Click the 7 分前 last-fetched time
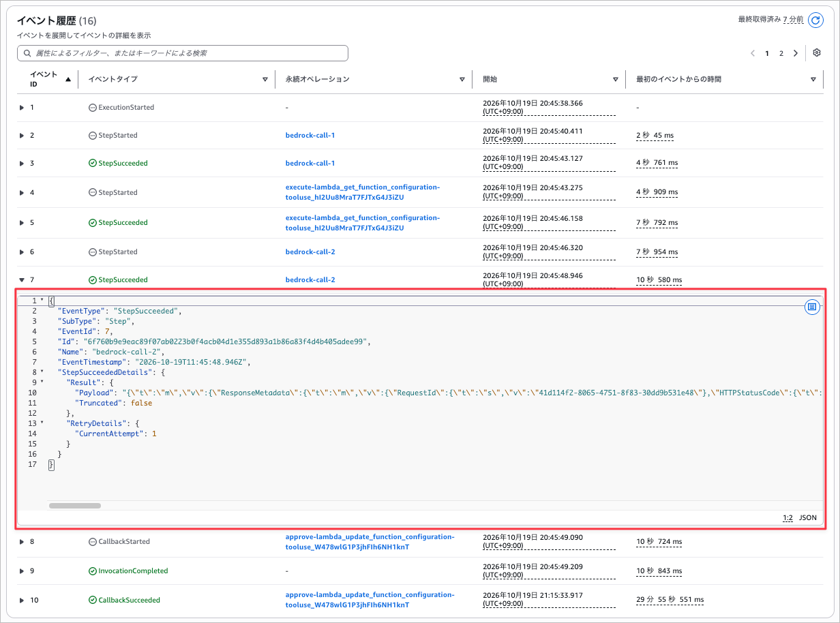840x623 pixels. tap(793, 20)
